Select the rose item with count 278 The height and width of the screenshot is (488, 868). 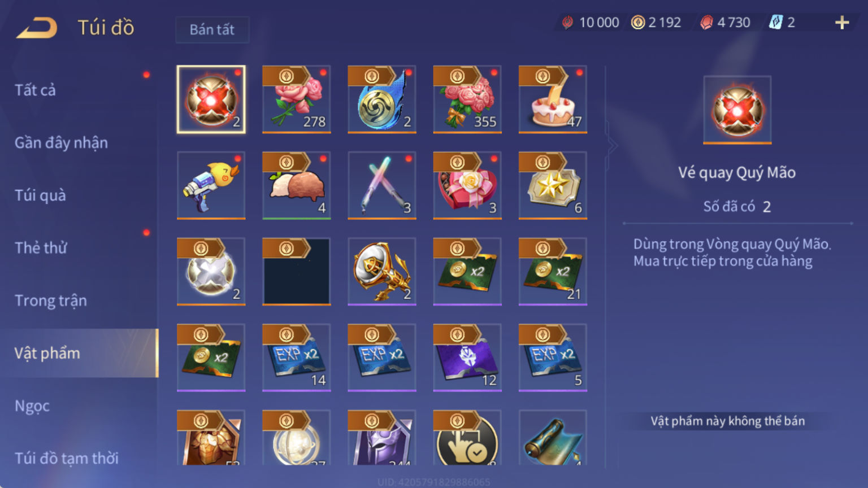[297, 99]
